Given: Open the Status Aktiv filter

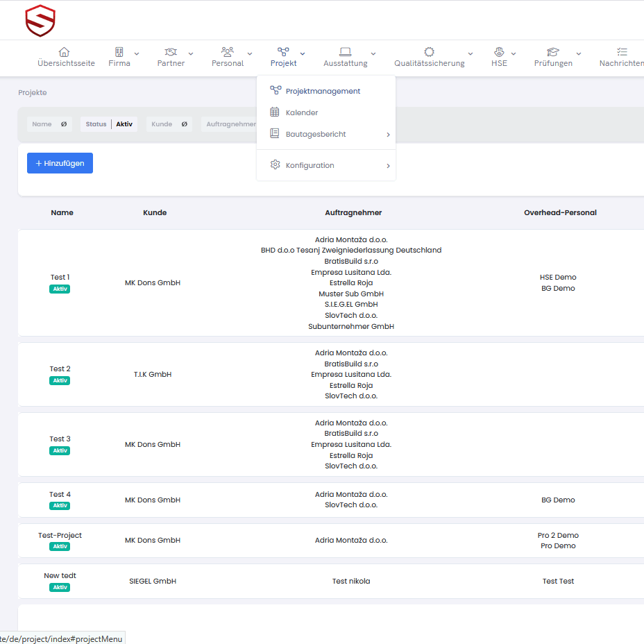Looking at the screenshot, I should 109,124.
